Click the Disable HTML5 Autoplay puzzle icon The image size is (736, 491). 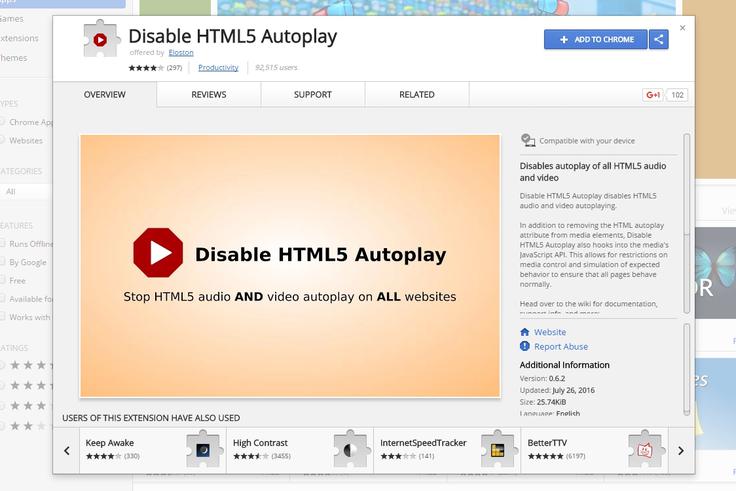point(100,39)
